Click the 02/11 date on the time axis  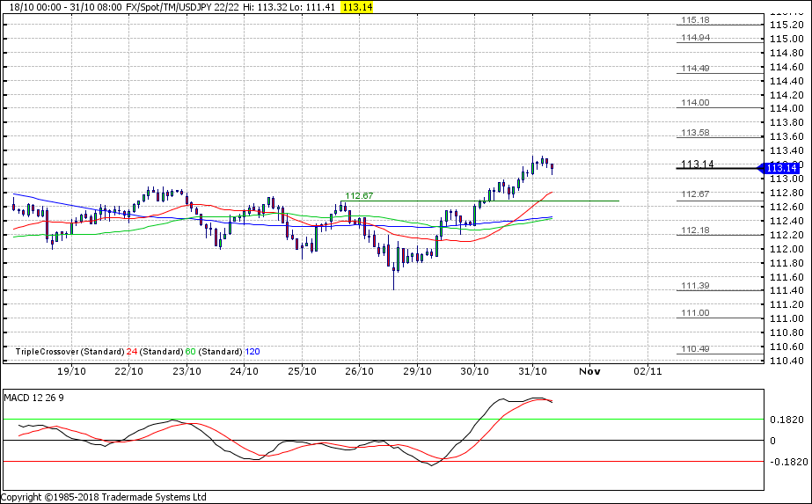tap(647, 371)
